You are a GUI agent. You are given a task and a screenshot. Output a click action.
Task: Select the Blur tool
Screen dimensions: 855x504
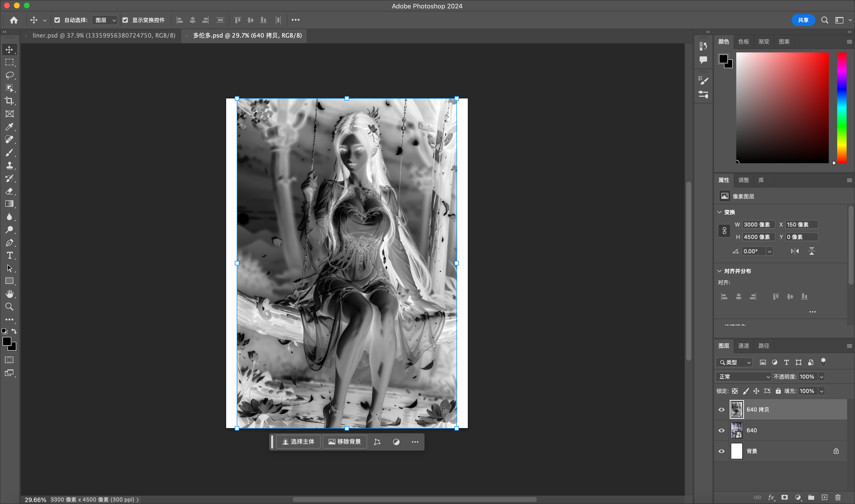click(x=9, y=217)
